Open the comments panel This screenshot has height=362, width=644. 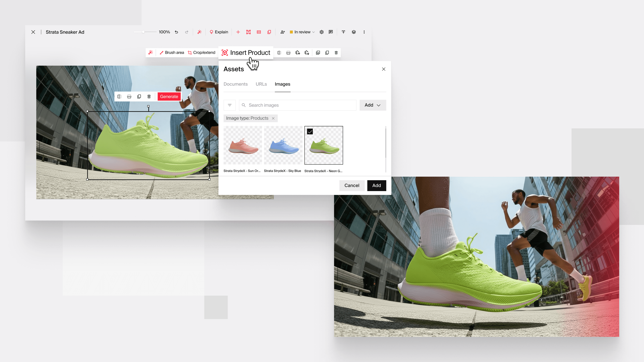pyautogui.click(x=331, y=32)
